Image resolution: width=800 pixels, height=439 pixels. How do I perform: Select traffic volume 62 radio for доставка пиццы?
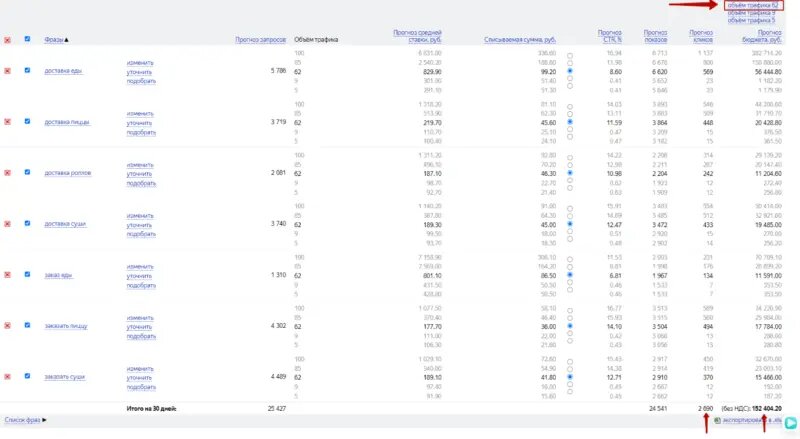pos(569,122)
